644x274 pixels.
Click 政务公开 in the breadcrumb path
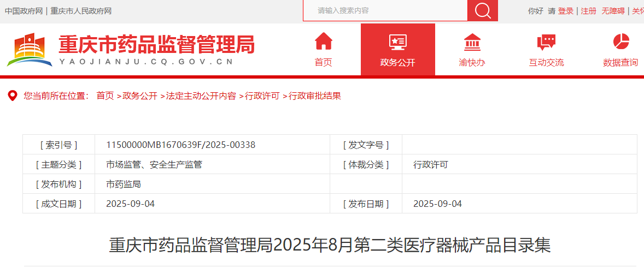139,96
